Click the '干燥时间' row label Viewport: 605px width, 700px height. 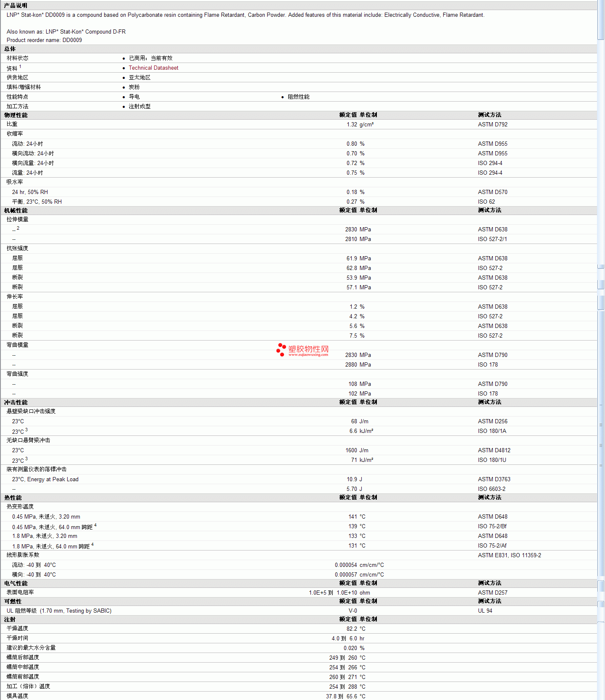17,638
